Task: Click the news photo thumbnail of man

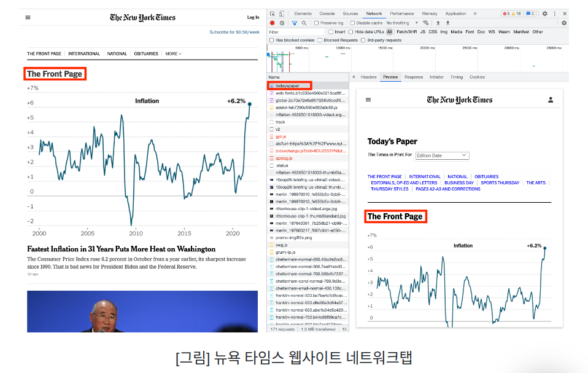Action: point(142,312)
